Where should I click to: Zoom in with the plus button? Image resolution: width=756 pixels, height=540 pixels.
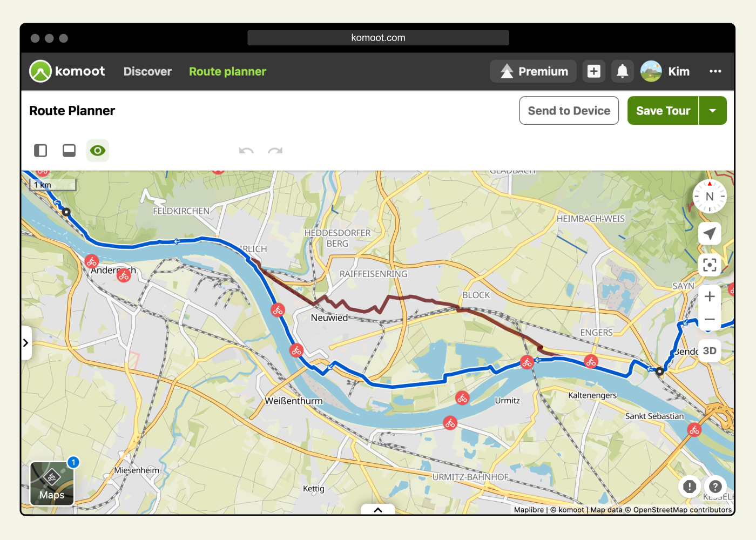710,296
